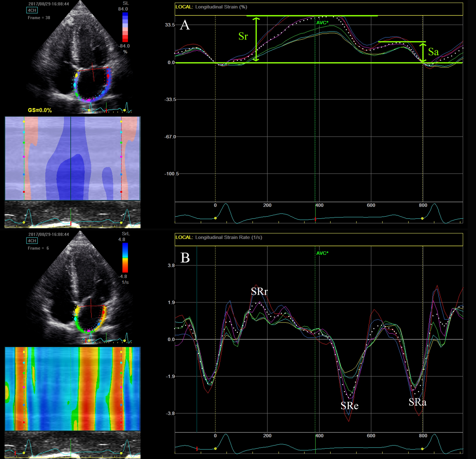Click the SL strain color scale bar

tap(125, 27)
